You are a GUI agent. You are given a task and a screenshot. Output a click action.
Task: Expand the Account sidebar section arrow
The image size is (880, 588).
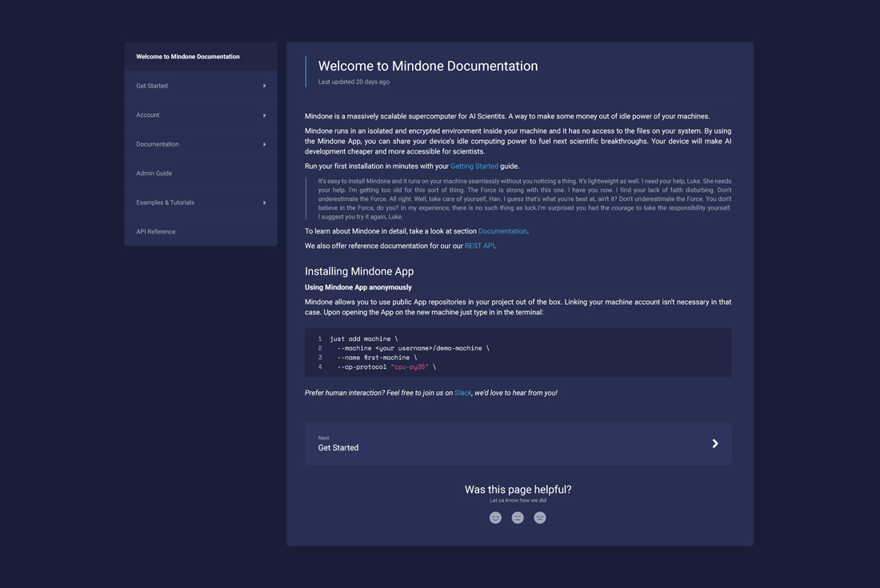tap(264, 115)
